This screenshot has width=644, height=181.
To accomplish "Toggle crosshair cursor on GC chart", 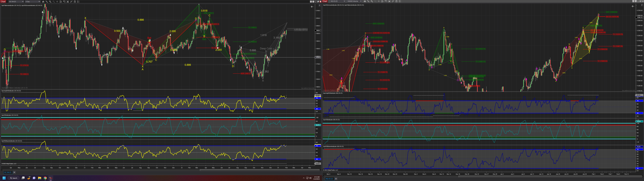I will tap(57, 2).
